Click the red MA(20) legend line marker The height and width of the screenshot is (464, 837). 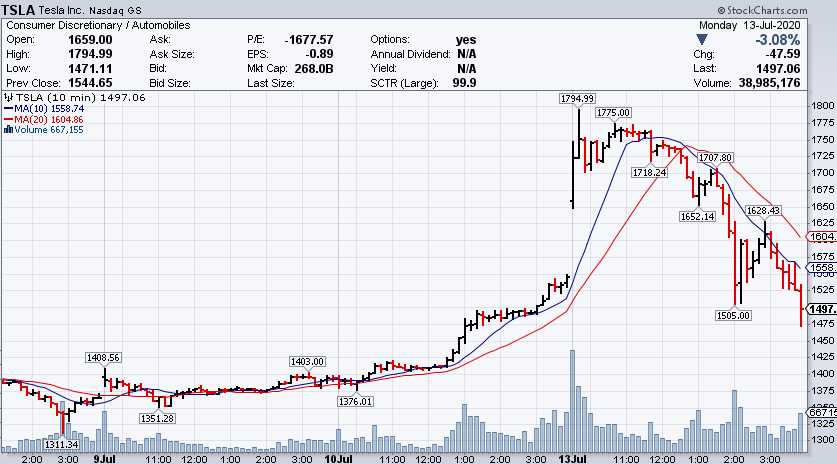pyautogui.click(x=6, y=118)
